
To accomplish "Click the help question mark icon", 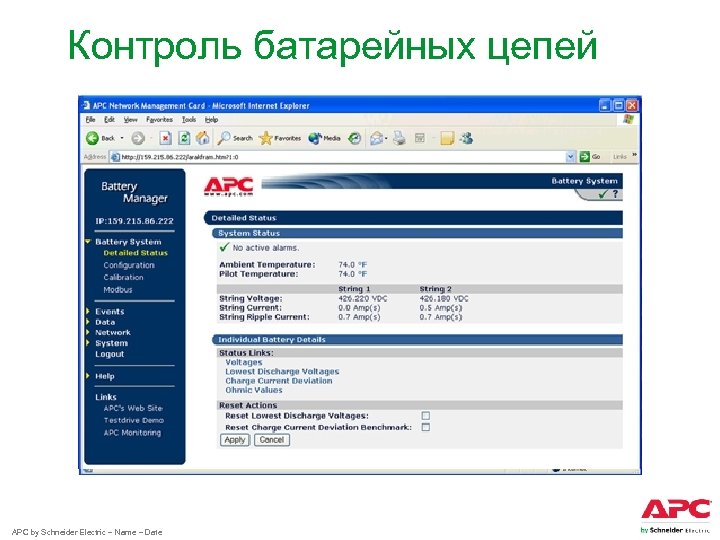I will 615,194.
